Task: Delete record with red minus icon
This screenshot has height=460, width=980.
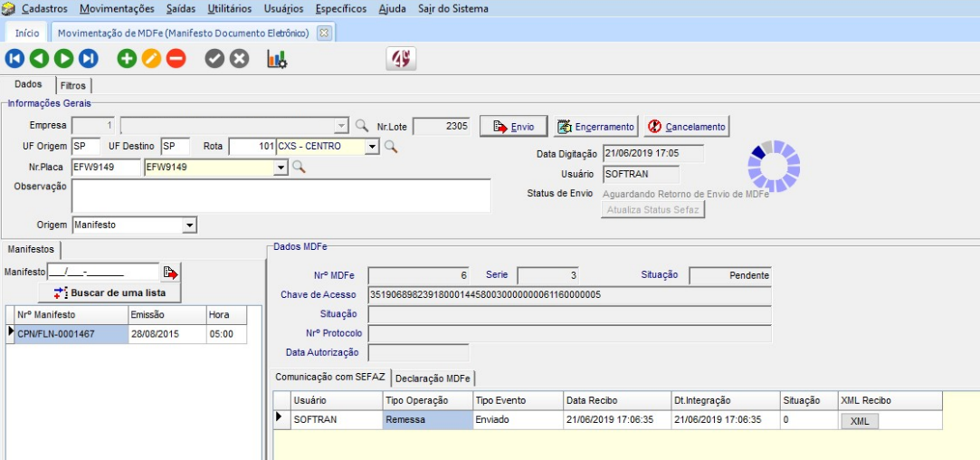Action: coord(176,59)
